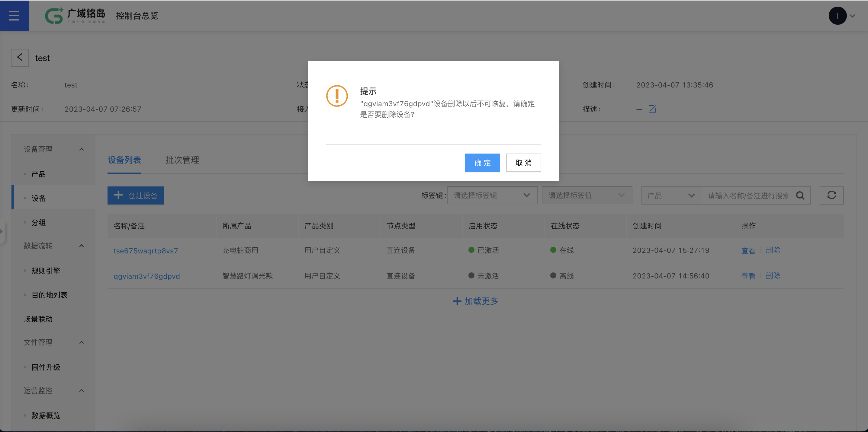Screen dimensions: 868x432
Task: Click the refresh list icon
Action: pos(831,195)
